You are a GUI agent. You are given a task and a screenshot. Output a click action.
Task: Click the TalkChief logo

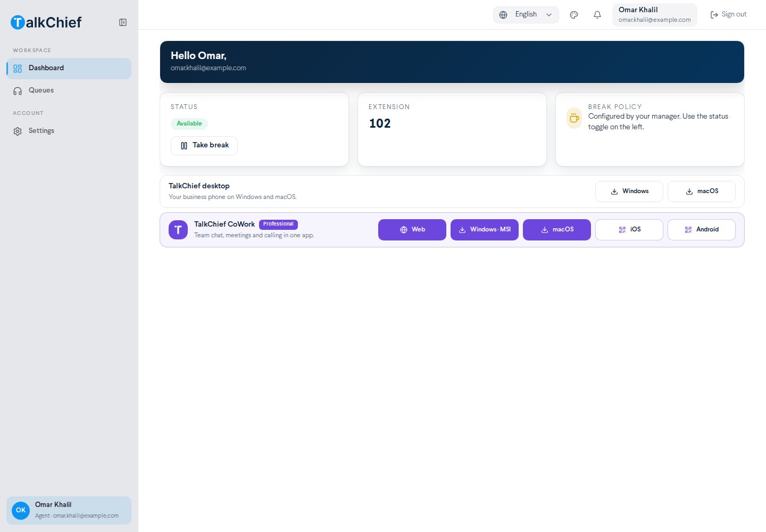point(46,22)
